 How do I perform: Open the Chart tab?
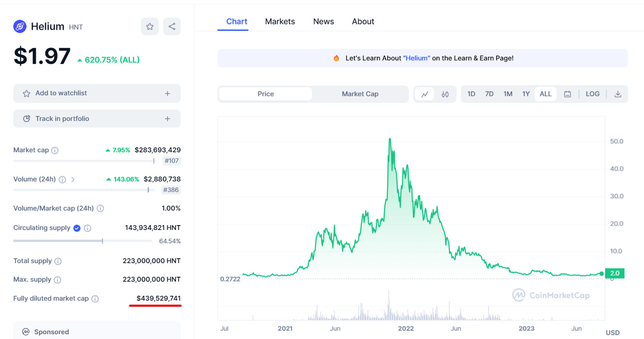(236, 22)
